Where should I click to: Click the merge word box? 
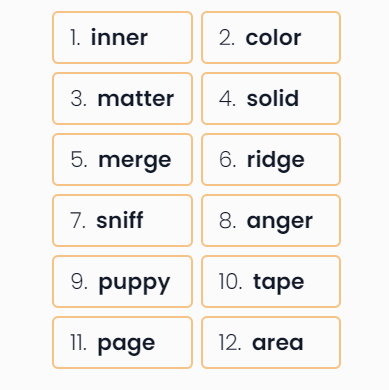(122, 159)
